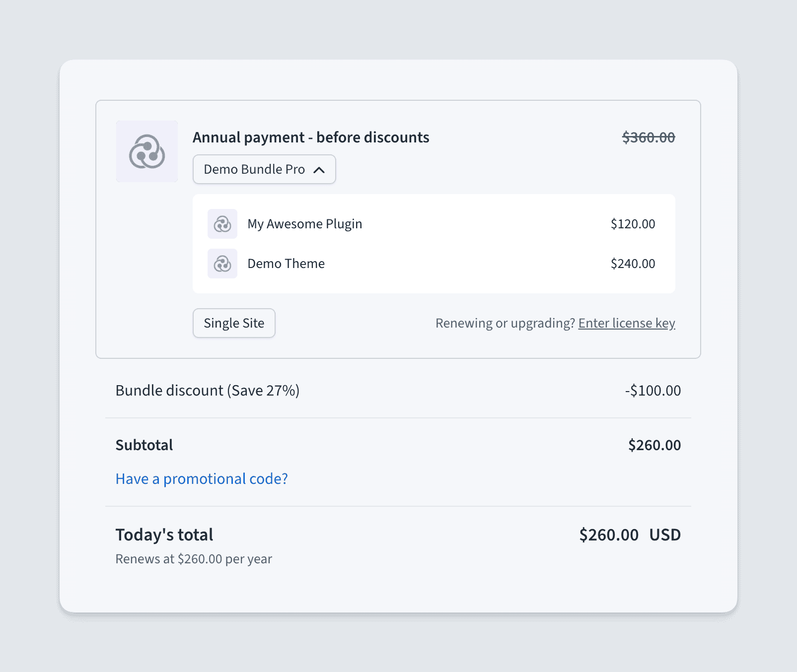Click the chevron arrow beside Demo Bundle Pro
797x672 pixels.
[x=319, y=170]
